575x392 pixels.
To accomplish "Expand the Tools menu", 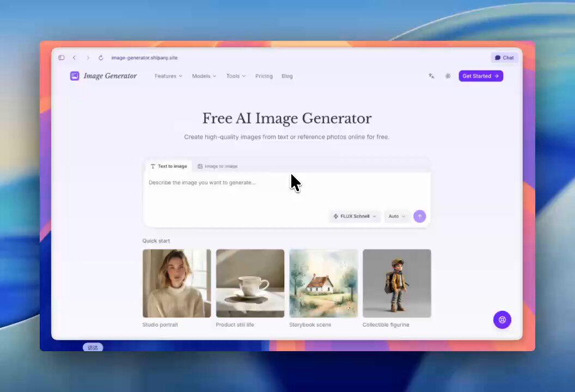I will (236, 76).
